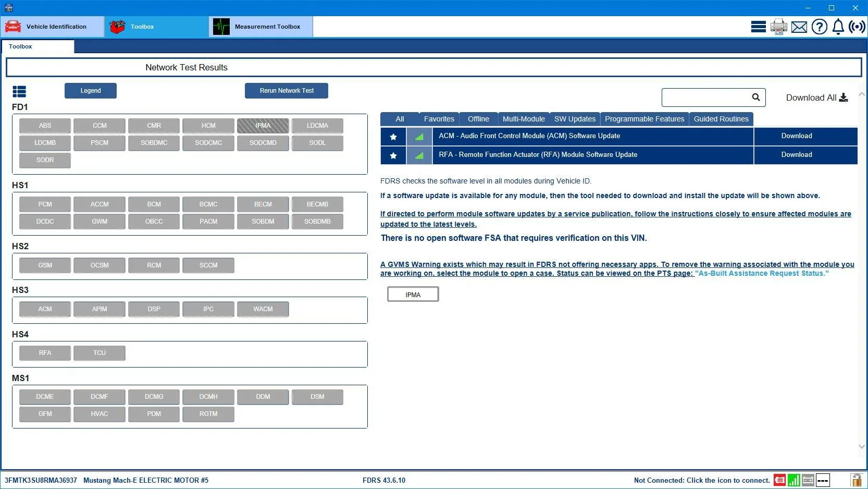Click the wireless broadcast signal icon
This screenshot has height=489, width=868.
857,27
